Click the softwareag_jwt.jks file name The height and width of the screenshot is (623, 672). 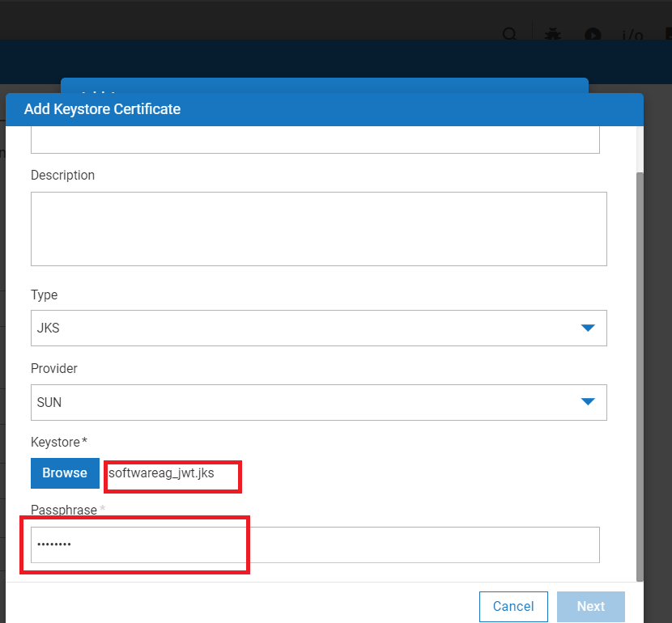coord(161,473)
